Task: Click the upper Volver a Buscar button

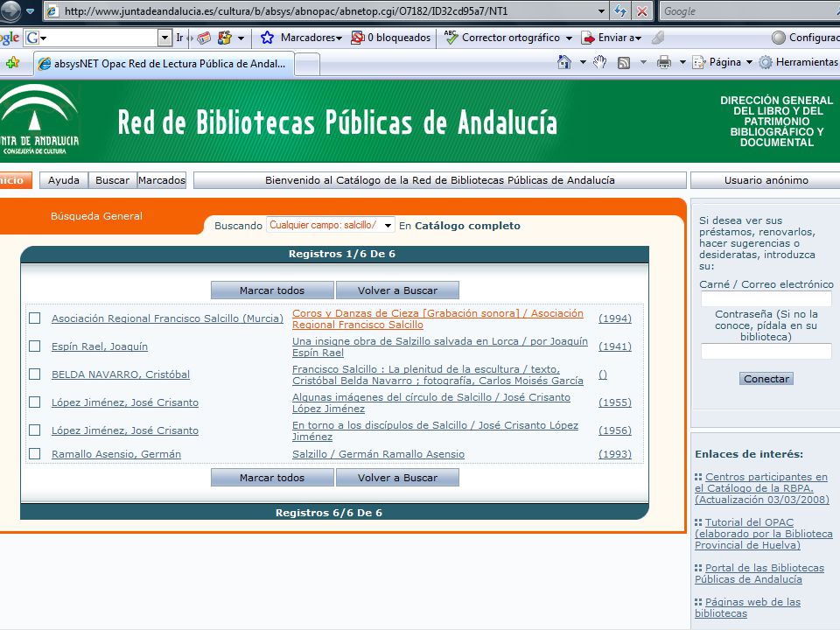Action: tap(397, 290)
